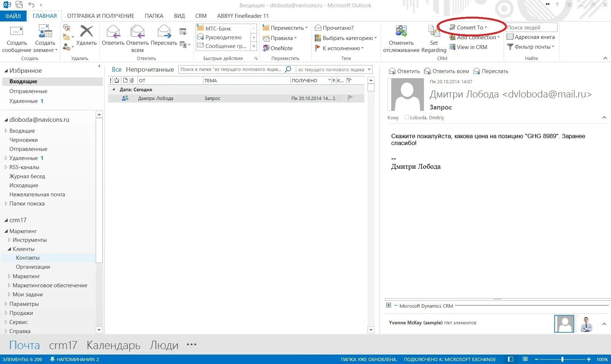
Task: Click the Set Regarding icon
Action: 434,32
